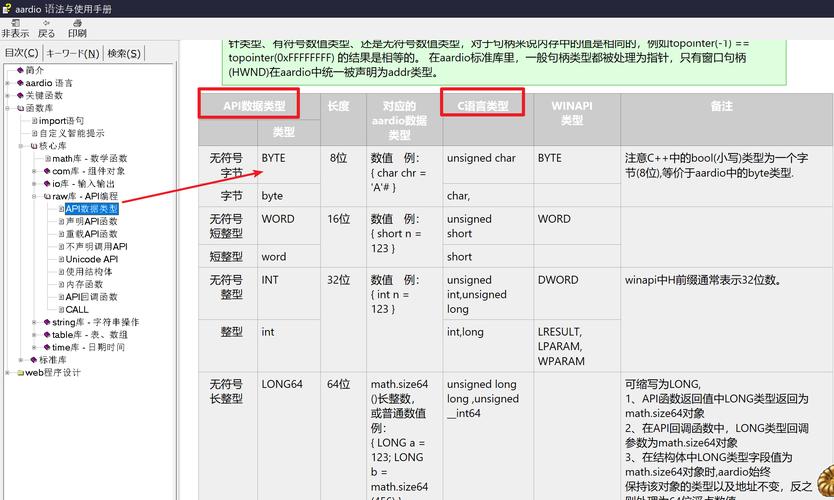This screenshot has width=834, height=500.
Task: Expand the com库 - 组件对象 node
Action: 34,171
